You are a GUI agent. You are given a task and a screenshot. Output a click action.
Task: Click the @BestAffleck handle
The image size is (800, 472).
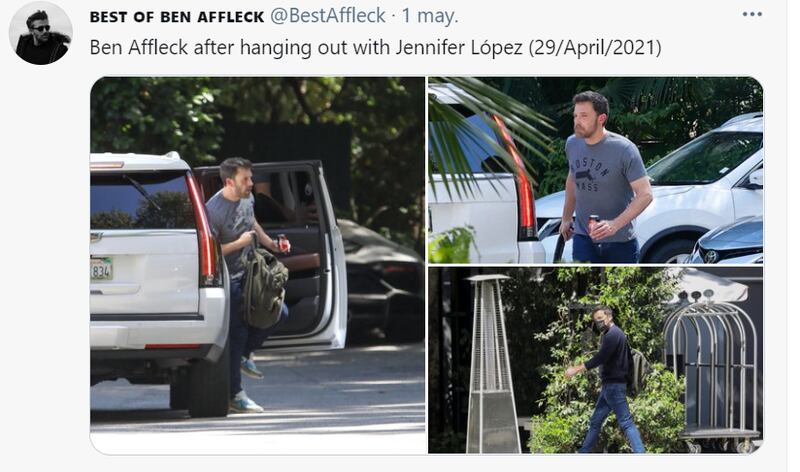[x=327, y=16]
